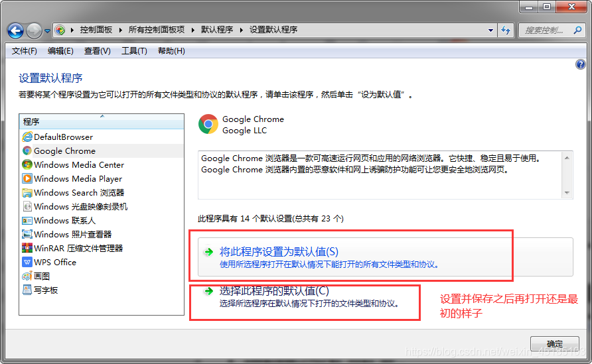Go to 控制面板 in the breadcrumb
Image resolution: width=592 pixels, height=364 pixels.
(x=96, y=30)
